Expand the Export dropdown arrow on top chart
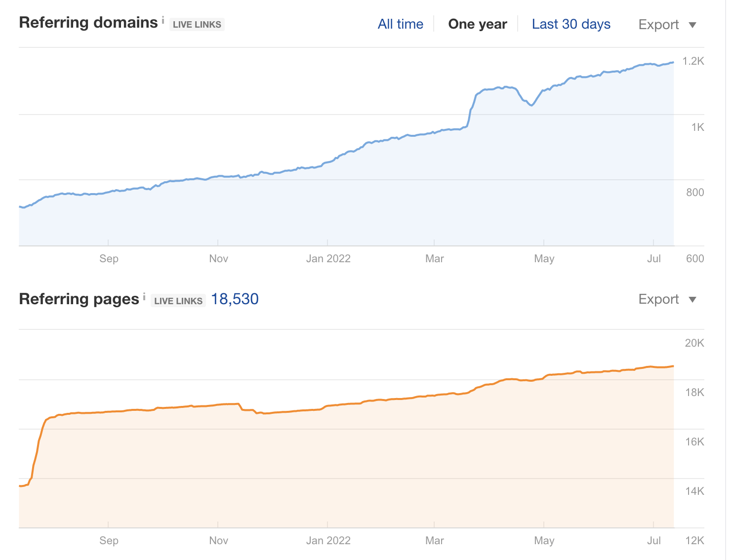This screenshot has height=560, width=734. pos(693,24)
